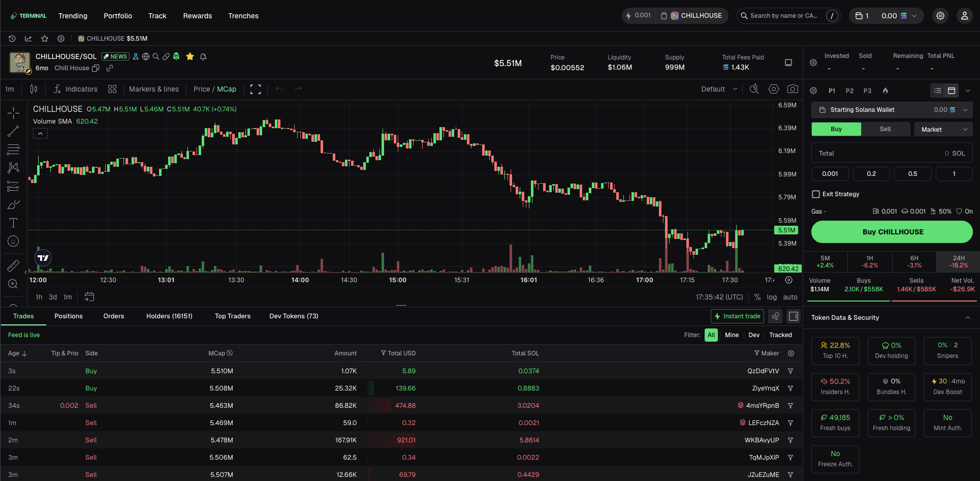
Task: Toggle log scale on chart
Action: 772,297
